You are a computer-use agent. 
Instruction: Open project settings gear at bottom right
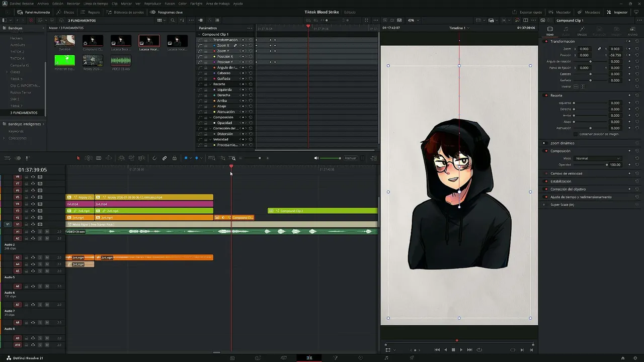tap(635, 358)
